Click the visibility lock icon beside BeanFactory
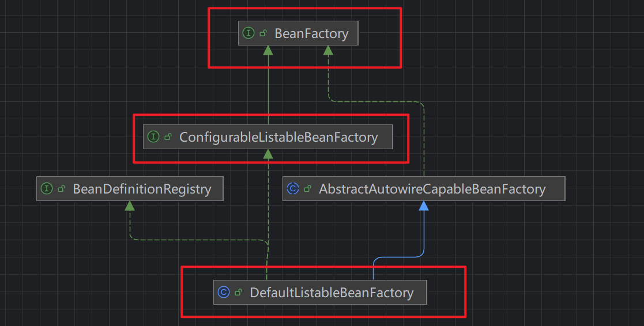This screenshot has width=644, height=326. [263, 33]
